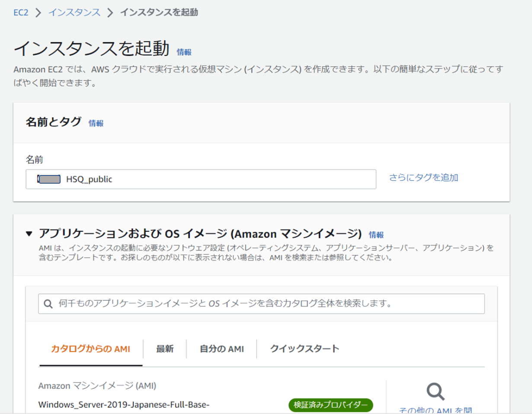Screen dimensions: 532x414
Task: Collapse アプリケーションおよび OS イメージ section triangle
Action: (29, 234)
